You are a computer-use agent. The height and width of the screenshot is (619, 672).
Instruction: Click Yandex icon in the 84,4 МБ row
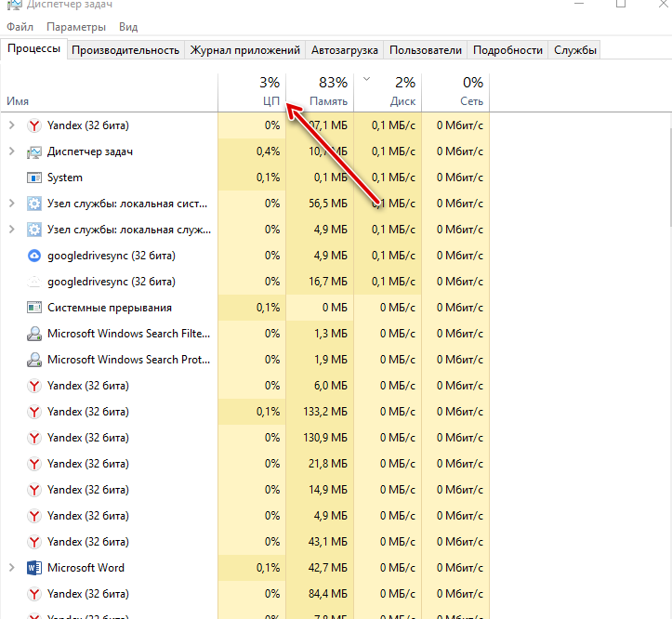(34, 594)
